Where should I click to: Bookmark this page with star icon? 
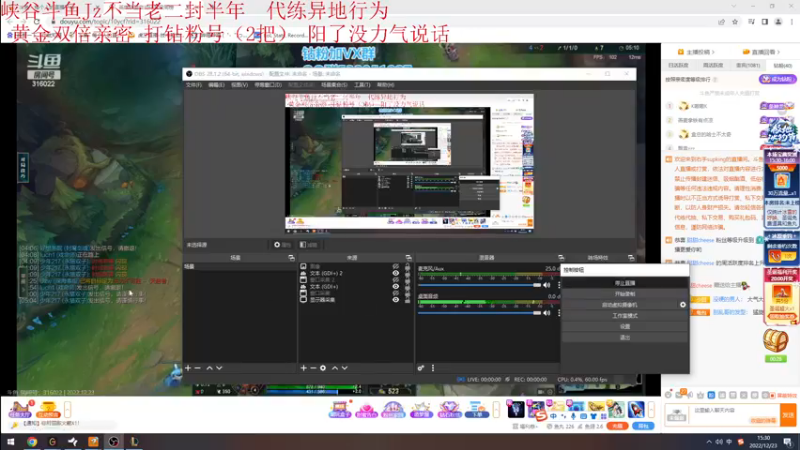point(735,22)
